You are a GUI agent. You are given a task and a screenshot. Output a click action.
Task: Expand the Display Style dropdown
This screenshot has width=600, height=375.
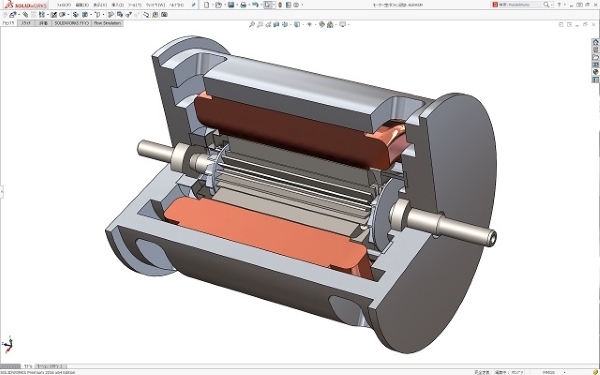coord(302,24)
